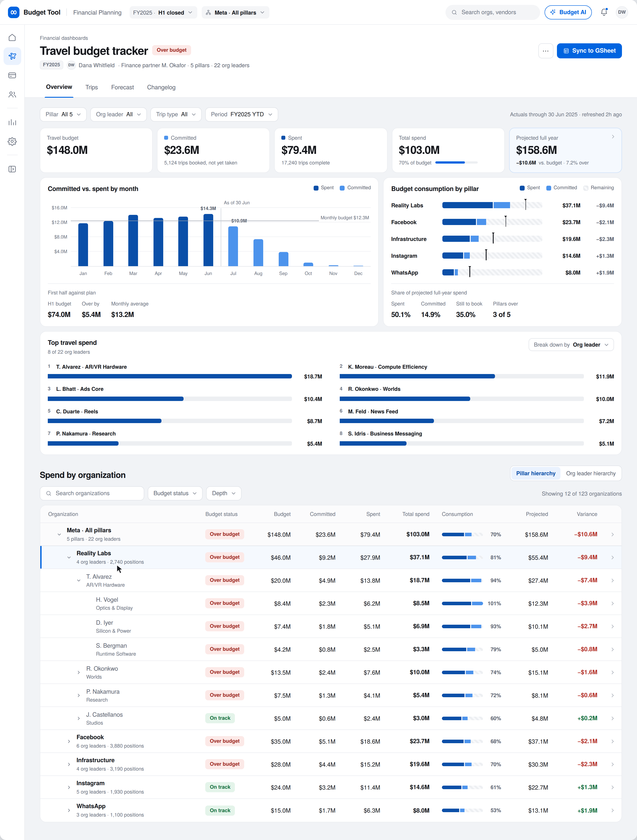Open details arrow for S. Bergman row

pyautogui.click(x=612, y=649)
